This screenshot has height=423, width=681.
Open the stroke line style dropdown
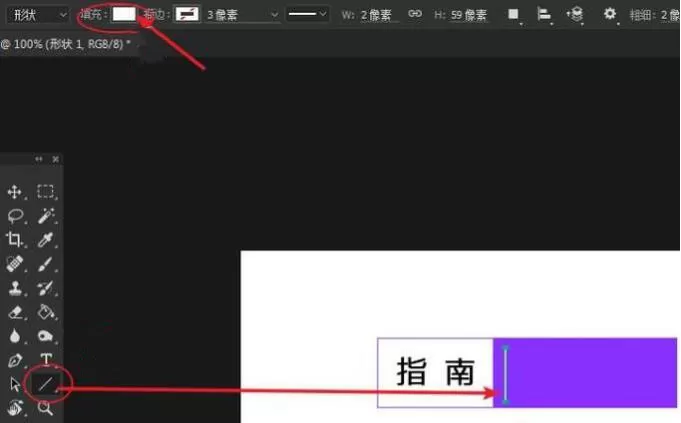click(307, 15)
